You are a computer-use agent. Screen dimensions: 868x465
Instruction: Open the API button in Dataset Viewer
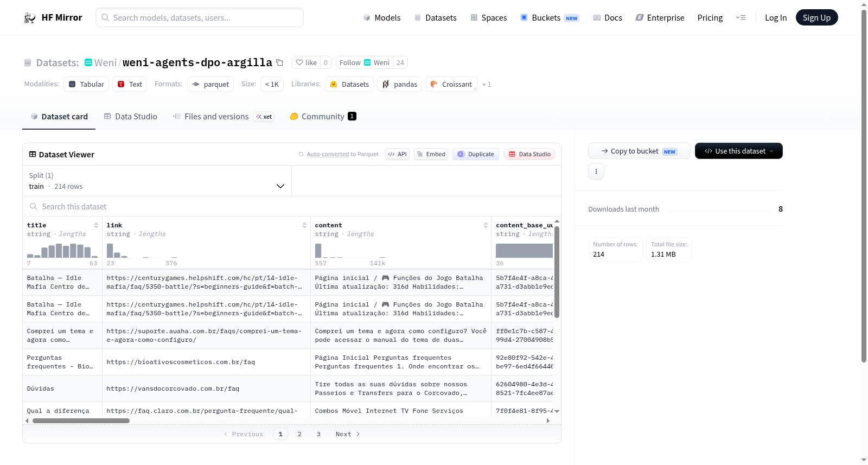[397, 154]
